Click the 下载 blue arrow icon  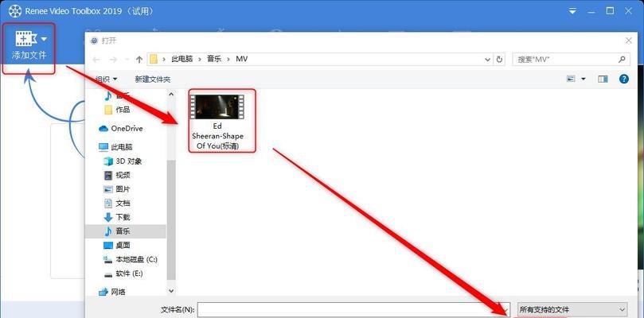(x=108, y=217)
